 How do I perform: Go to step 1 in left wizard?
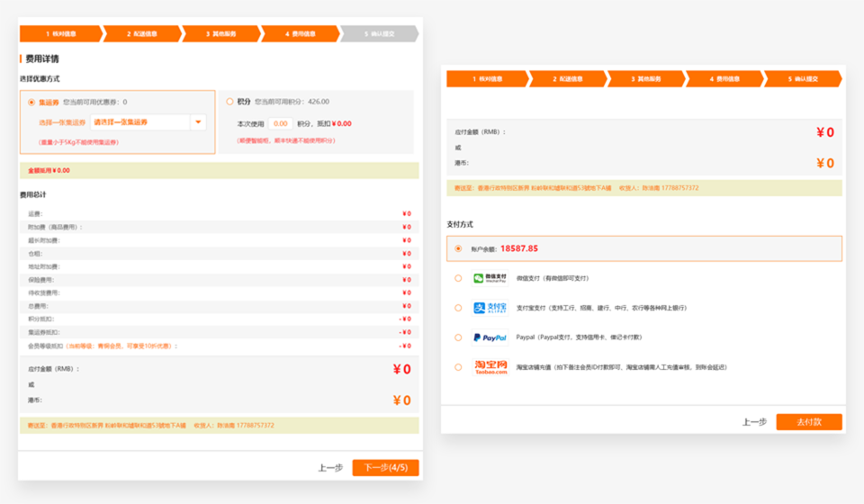point(59,33)
